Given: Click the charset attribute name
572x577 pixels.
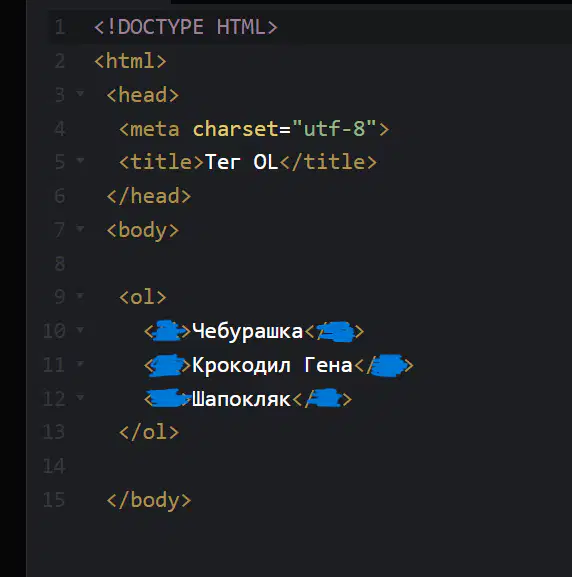Looking at the screenshot, I should click(236, 129).
